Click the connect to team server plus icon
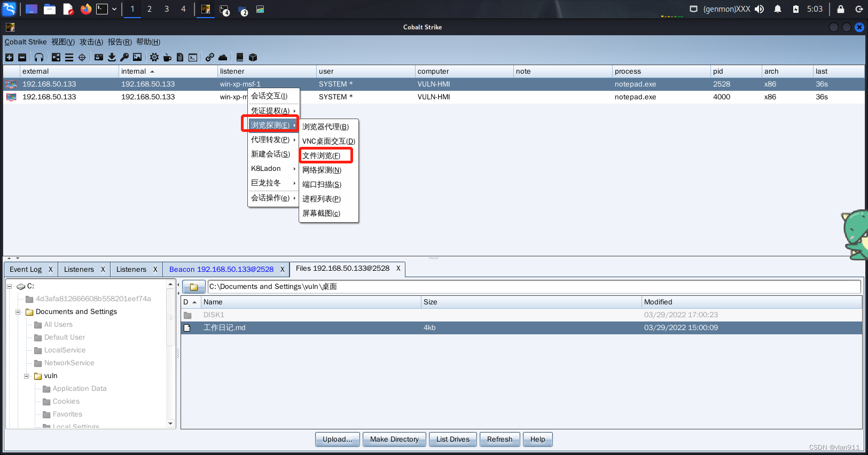Image resolution: width=868 pixels, height=455 pixels. click(9, 57)
